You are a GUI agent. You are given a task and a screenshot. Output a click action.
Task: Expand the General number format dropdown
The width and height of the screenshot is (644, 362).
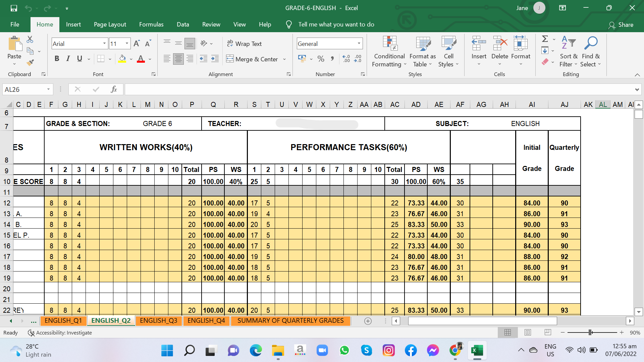click(359, 44)
